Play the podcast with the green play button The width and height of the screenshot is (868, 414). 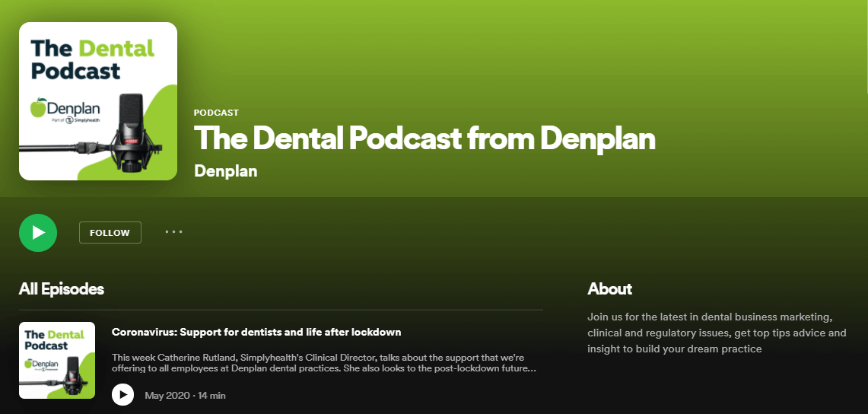point(38,232)
